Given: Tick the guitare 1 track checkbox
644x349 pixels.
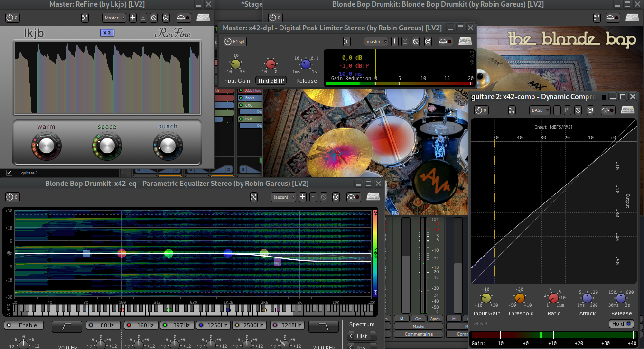Looking at the screenshot, I should tap(9, 173).
